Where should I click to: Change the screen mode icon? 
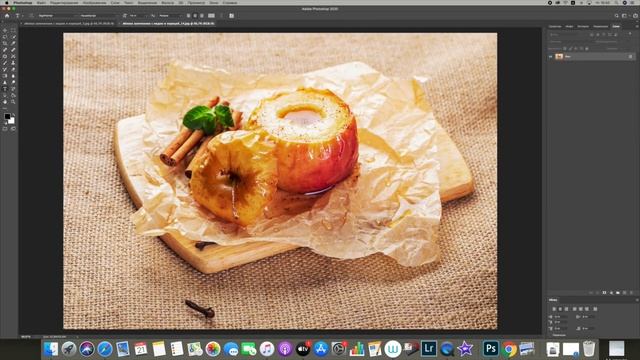tap(13, 129)
